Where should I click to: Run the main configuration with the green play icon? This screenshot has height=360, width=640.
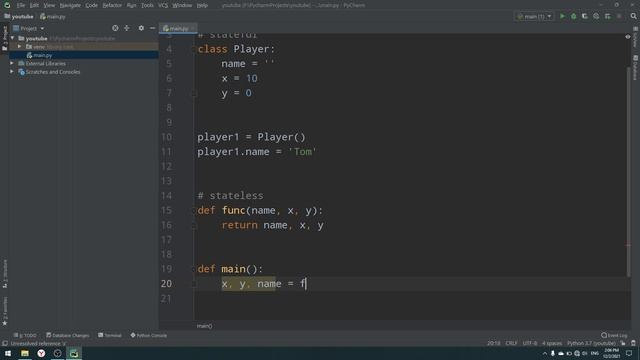562,16
